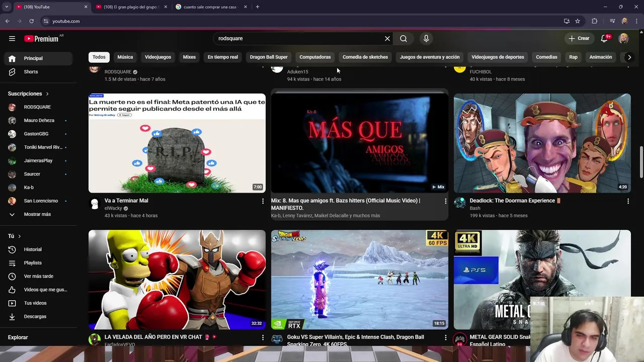Select the Dragon Ball Super chip
644x362 pixels.
(269, 57)
